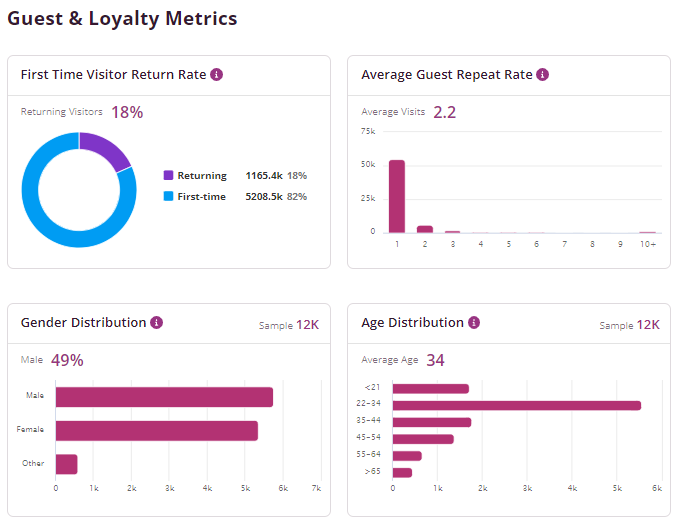Image resolution: width=679 pixels, height=526 pixels.
Task: Click the <21 age group bar
Action: pos(430,389)
